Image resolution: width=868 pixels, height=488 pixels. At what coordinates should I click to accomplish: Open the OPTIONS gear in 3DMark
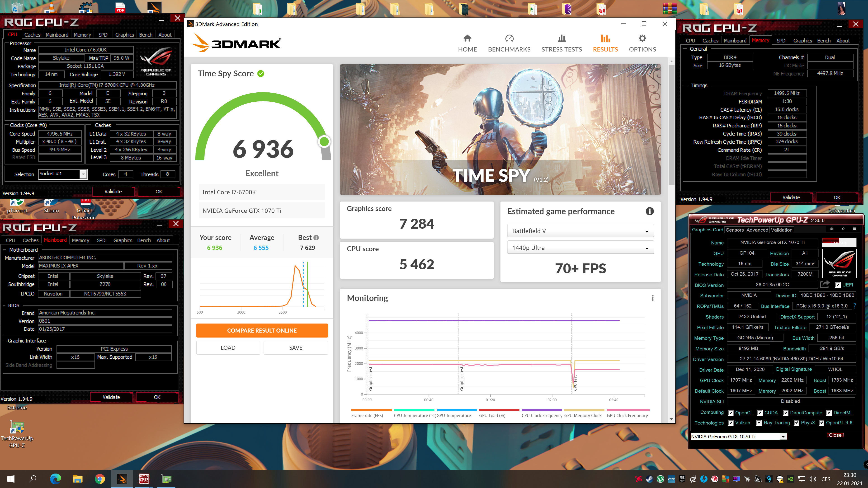642,43
